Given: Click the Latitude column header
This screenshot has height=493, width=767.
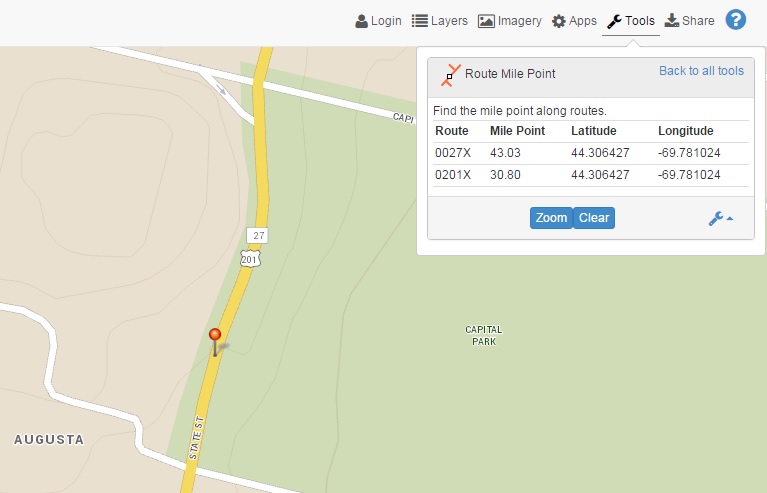Looking at the screenshot, I should (594, 131).
